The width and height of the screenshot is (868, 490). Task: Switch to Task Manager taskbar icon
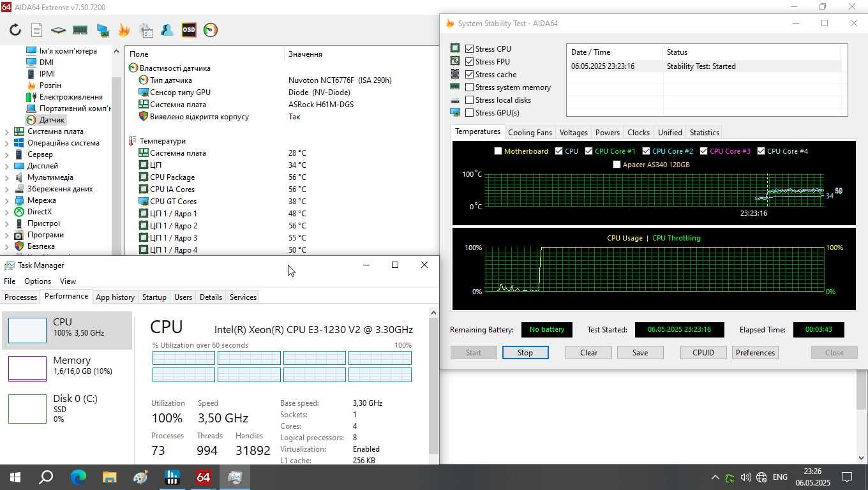point(235,477)
